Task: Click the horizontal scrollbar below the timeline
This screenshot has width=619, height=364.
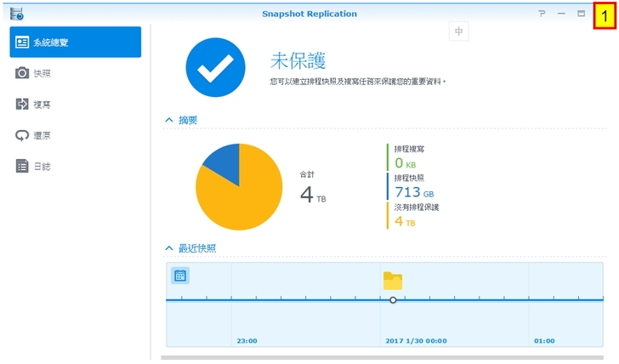Action: pyautogui.click(x=383, y=358)
